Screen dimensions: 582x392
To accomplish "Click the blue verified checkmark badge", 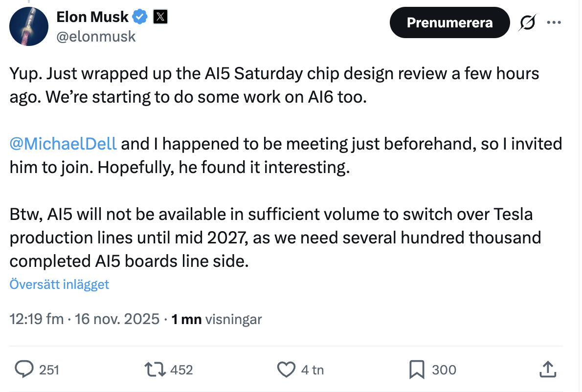I will tap(140, 17).
